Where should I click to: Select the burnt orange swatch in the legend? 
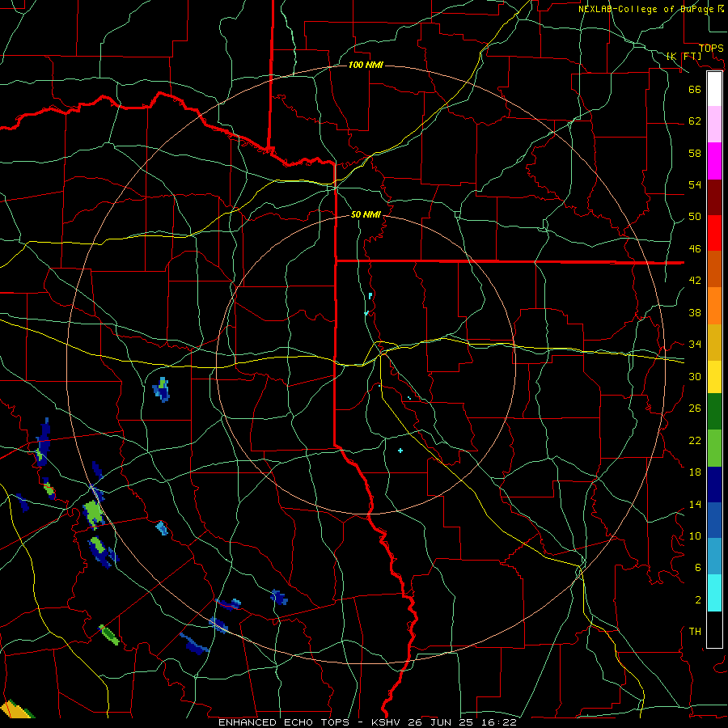714,269
